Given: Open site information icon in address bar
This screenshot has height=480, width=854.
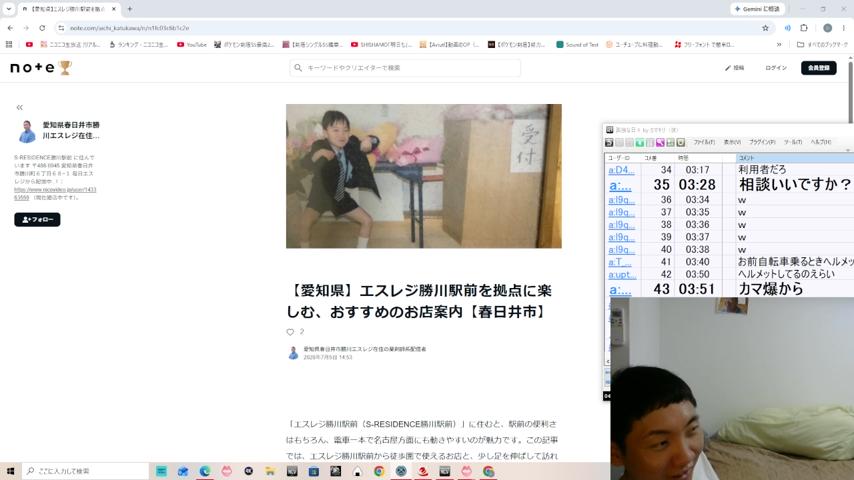Looking at the screenshot, I should (x=61, y=28).
